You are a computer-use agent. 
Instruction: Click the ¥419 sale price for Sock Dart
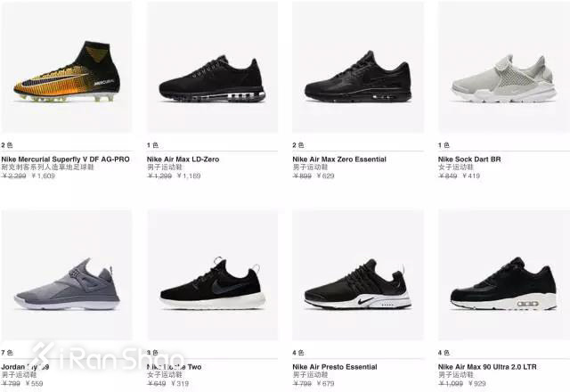[471, 176]
